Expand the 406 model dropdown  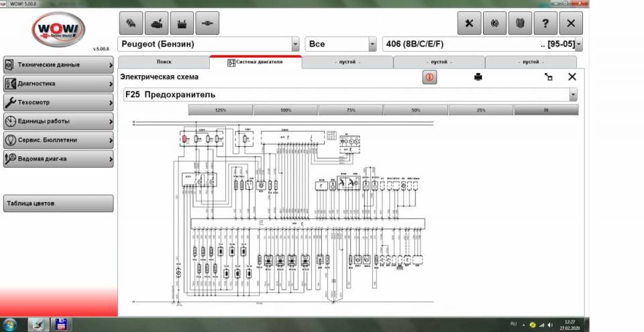[x=578, y=45]
